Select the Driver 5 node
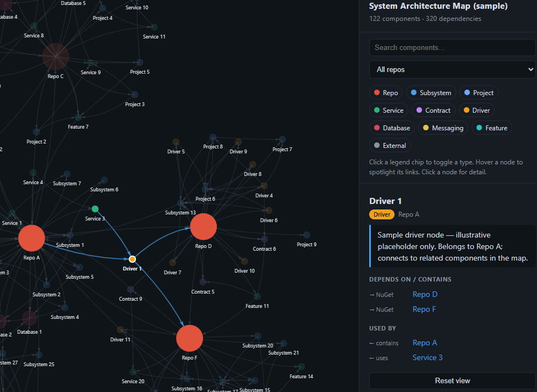The height and width of the screenshot is (392, 537). click(x=176, y=142)
